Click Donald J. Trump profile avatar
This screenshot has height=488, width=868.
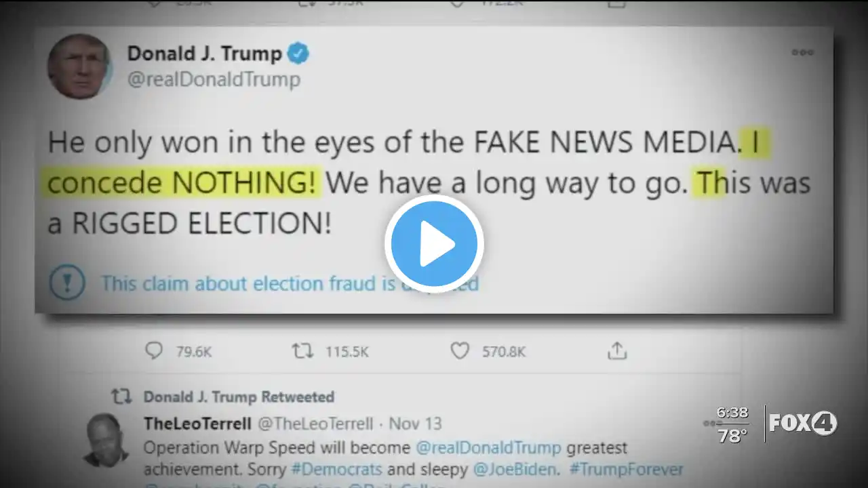point(79,66)
